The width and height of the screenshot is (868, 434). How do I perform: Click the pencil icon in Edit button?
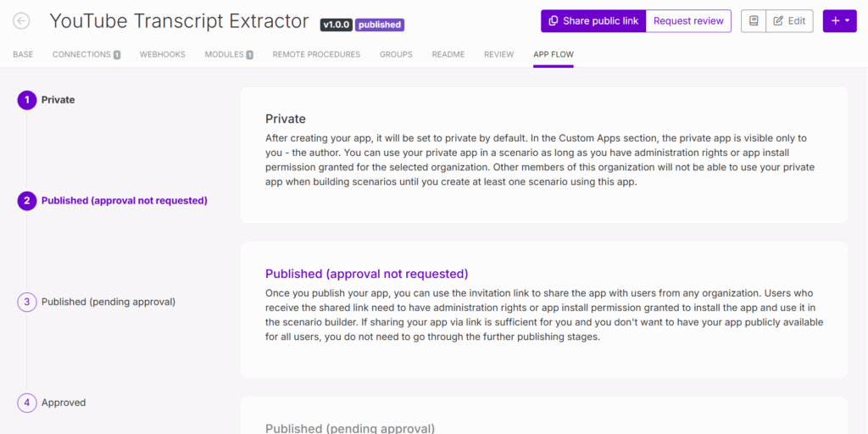[x=778, y=21]
